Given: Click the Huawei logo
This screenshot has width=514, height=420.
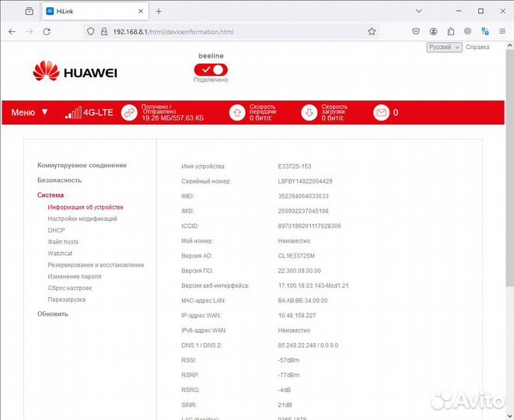Looking at the screenshot, I should pyautogui.click(x=75, y=71).
